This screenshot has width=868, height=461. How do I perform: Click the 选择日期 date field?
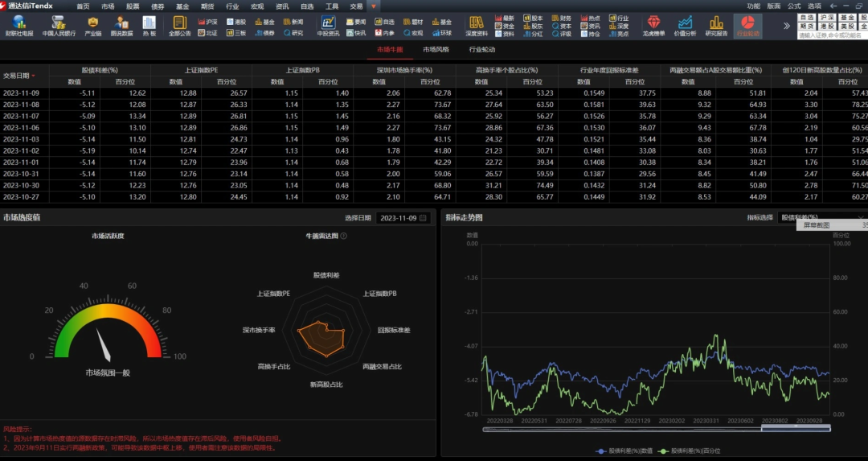(403, 218)
